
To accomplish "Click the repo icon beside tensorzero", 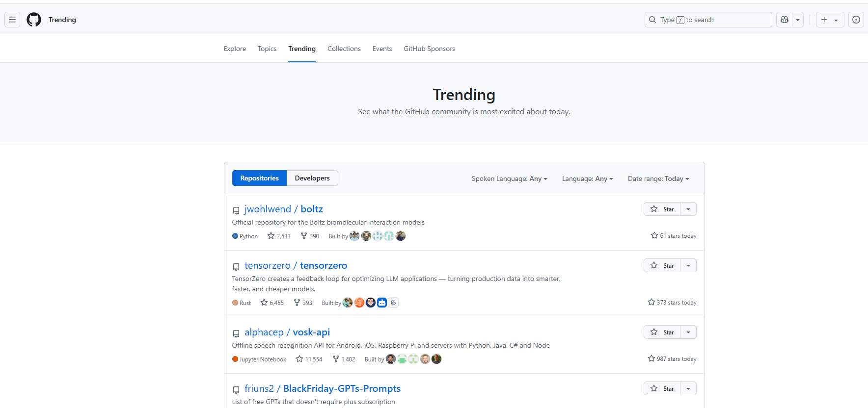I will (236, 267).
